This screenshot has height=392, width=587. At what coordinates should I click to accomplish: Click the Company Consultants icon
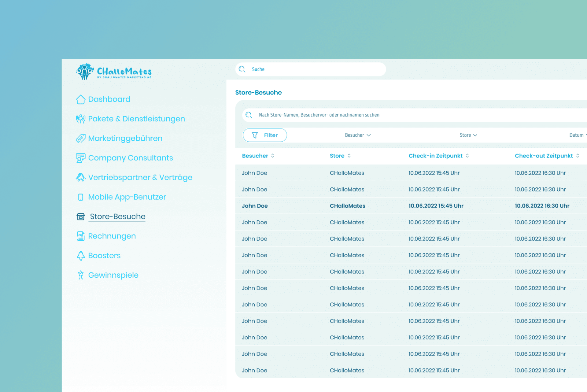pyautogui.click(x=80, y=158)
